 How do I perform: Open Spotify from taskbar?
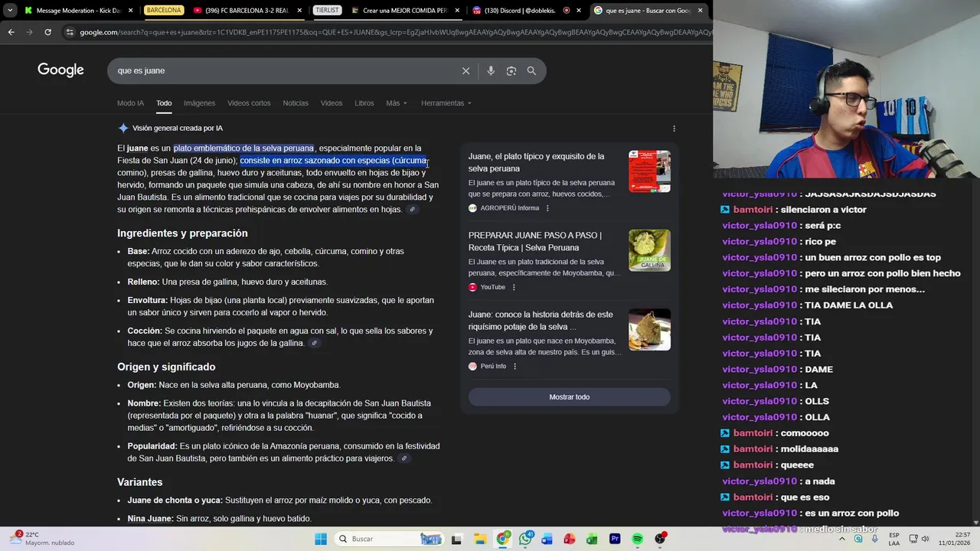pyautogui.click(x=637, y=539)
